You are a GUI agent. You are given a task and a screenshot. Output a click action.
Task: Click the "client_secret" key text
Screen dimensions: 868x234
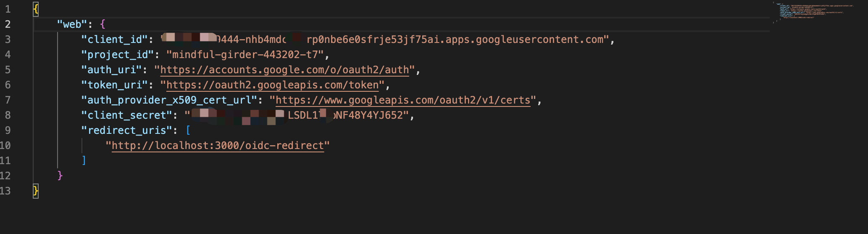(x=126, y=115)
